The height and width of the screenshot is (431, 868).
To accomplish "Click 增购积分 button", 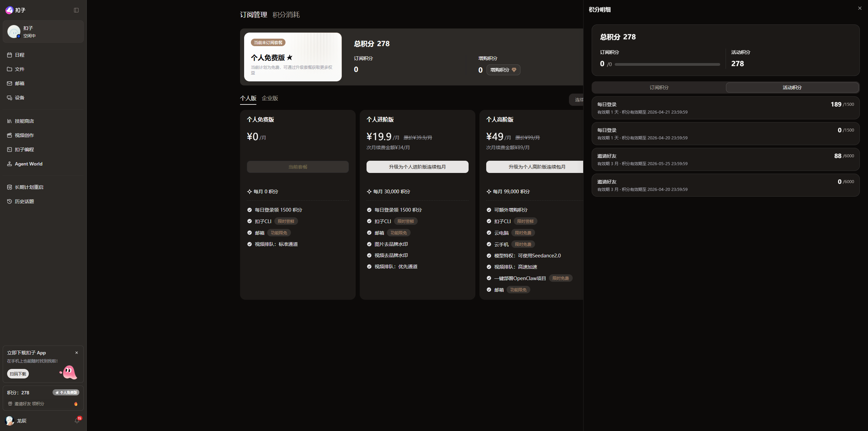I will 503,70.
